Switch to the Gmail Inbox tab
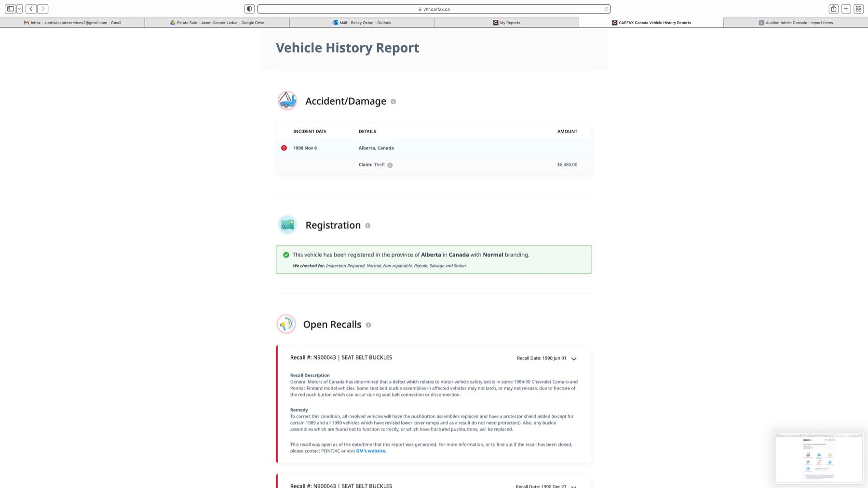The image size is (868, 488). coord(72,23)
